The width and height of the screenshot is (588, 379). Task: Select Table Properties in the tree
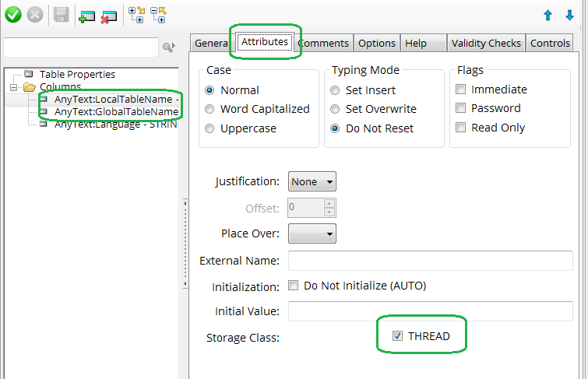tap(77, 74)
